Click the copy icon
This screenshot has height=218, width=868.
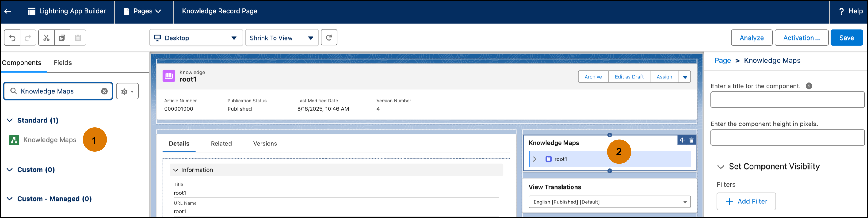[x=62, y=38]
